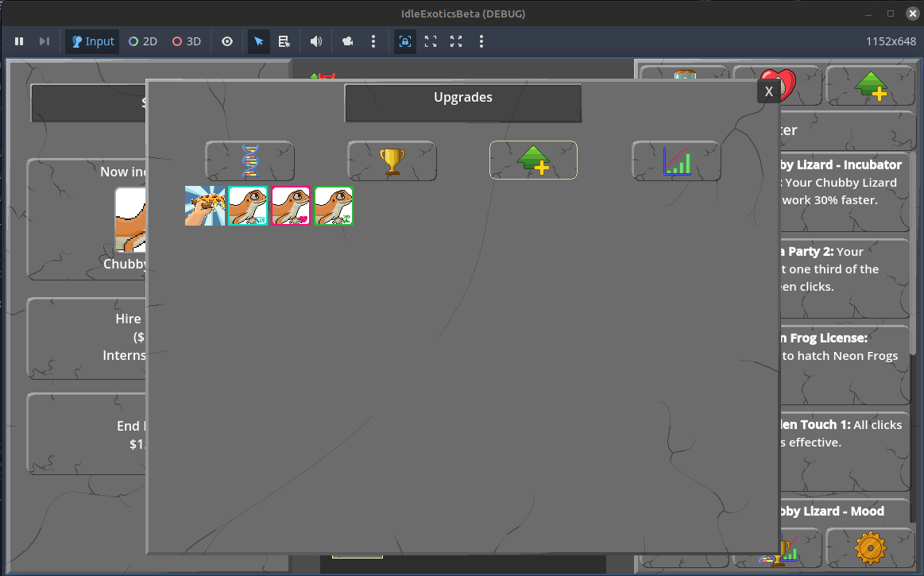Click the camera override icon
Viewport: 924px width, 576px height.
coord(348,41)
